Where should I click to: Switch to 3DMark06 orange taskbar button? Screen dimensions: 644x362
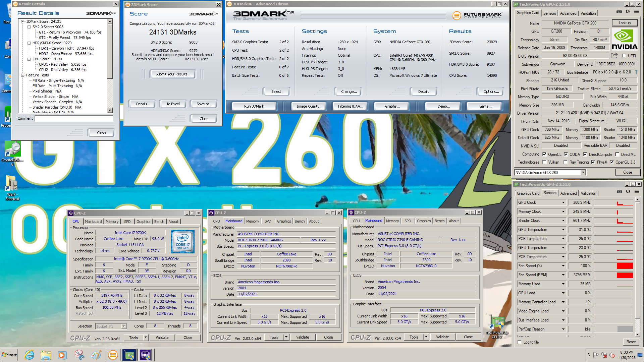coord(113,355)
